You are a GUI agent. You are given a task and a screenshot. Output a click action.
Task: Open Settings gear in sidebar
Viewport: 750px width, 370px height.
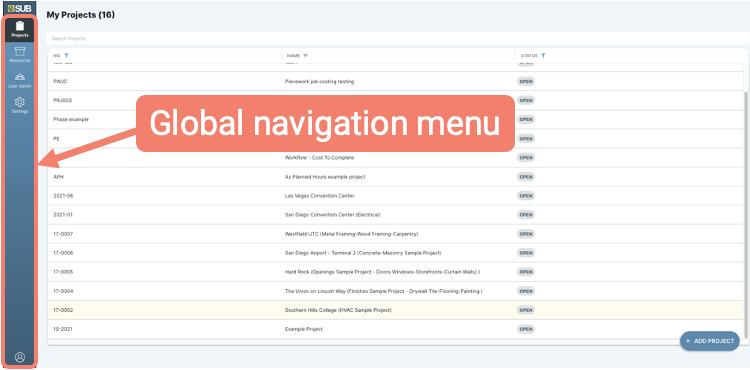(x=20, y=105)
